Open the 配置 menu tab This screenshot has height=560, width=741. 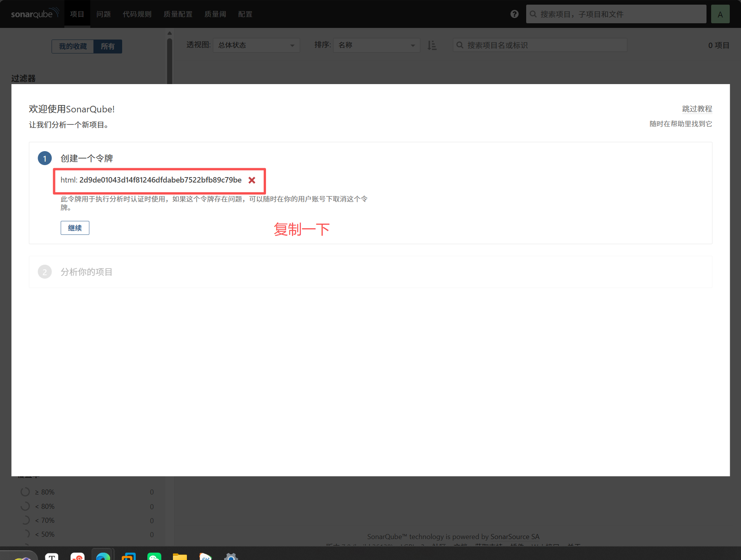(x=245, y=14)
